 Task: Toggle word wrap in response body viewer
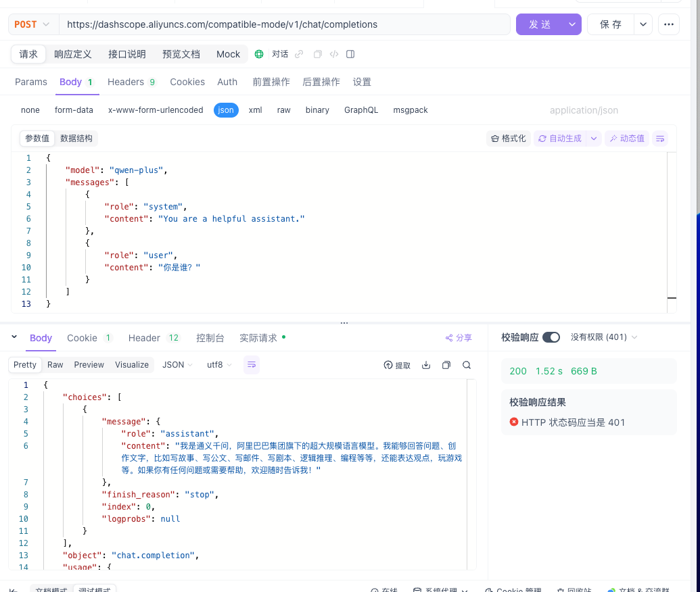tap(252, 365)
